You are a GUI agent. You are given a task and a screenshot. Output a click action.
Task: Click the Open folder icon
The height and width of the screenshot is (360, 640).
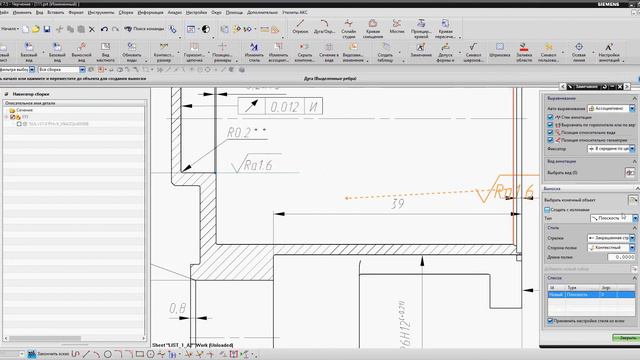[36, 29]
